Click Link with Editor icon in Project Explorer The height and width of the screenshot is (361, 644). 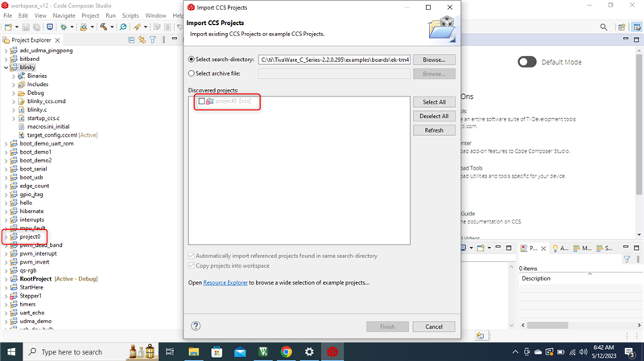click(x=142, y=39)
